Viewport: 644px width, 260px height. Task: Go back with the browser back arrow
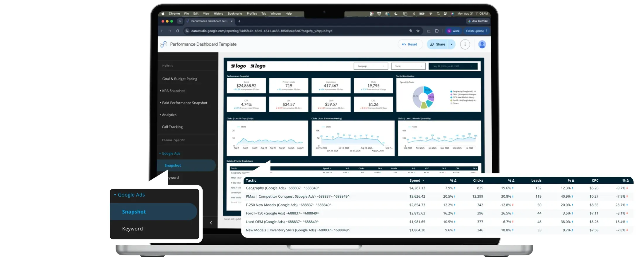pos(162,31)
